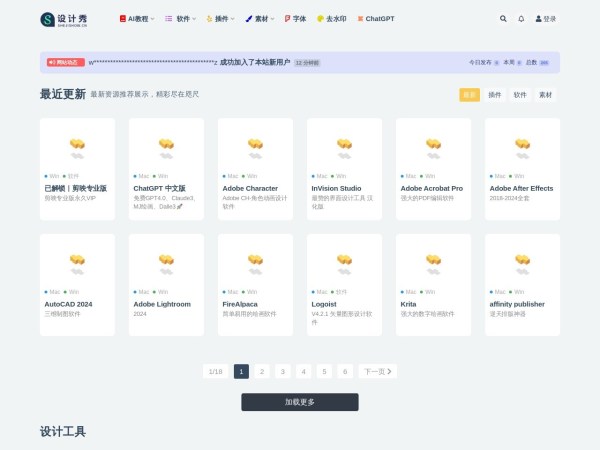Click the 软件 list icon
Screen dimensions: 600x450
168,19
